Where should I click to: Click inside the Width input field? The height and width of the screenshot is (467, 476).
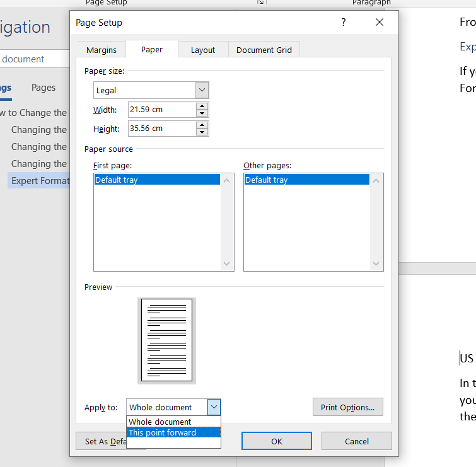pyautogui.click(x=161, y=110)
